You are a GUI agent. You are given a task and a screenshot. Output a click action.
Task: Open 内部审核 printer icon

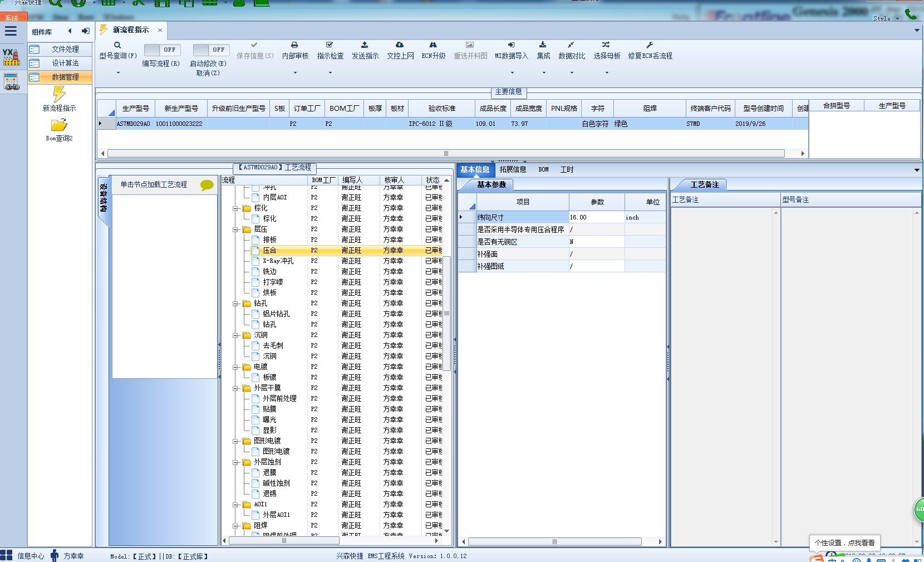coord(294,45)
